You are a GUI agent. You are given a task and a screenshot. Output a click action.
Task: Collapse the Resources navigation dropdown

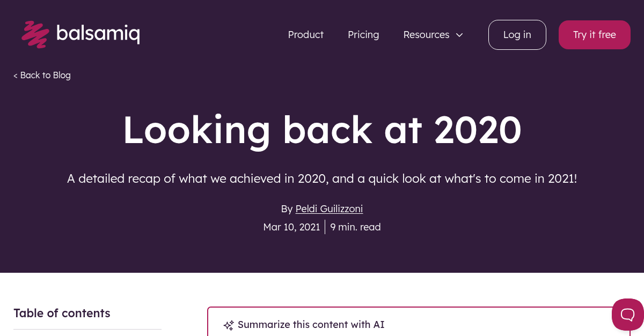coord(459,35)
